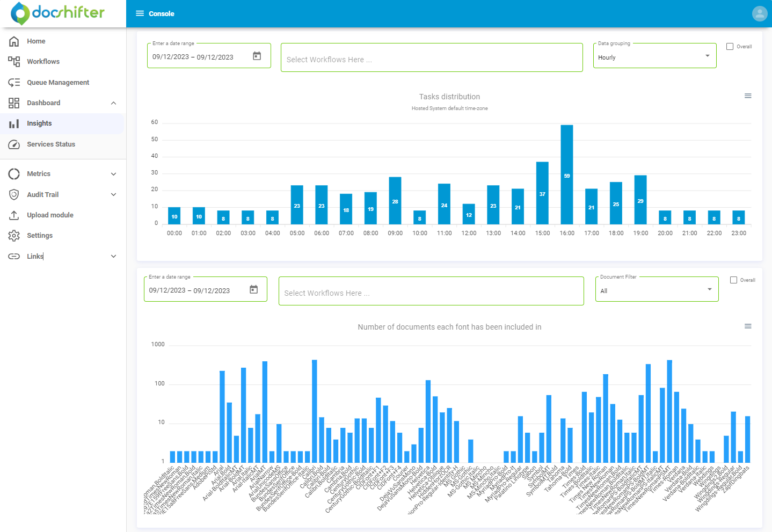Expand the Metrics sidebar section
The width and height of the screenshot is (772, 532).
[x=113, y=174]
